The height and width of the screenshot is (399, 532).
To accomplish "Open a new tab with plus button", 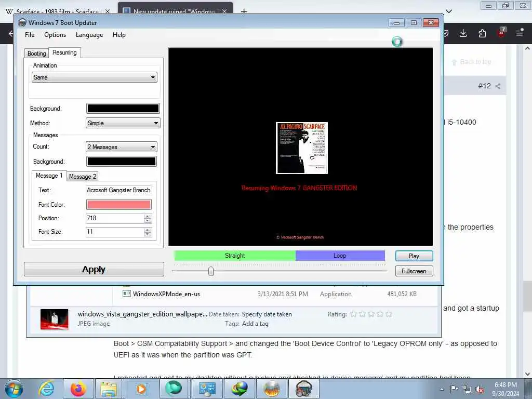I will point(244,11).
